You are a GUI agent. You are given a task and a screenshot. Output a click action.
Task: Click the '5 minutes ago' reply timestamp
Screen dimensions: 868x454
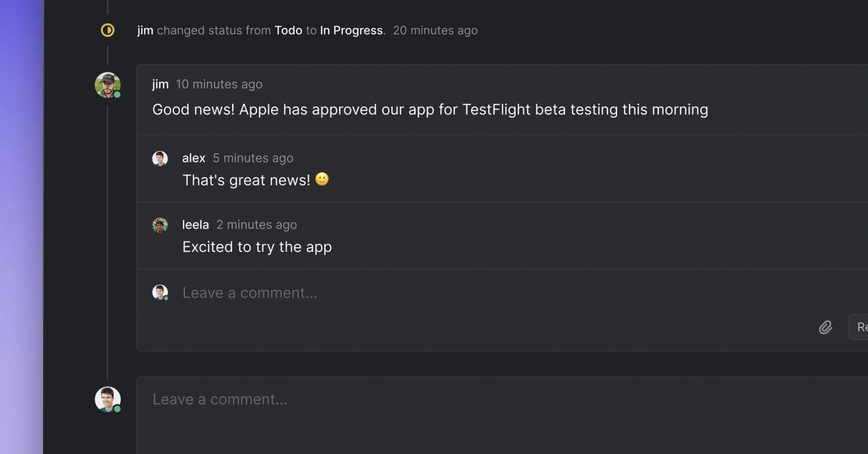click(x=253, y=158)
